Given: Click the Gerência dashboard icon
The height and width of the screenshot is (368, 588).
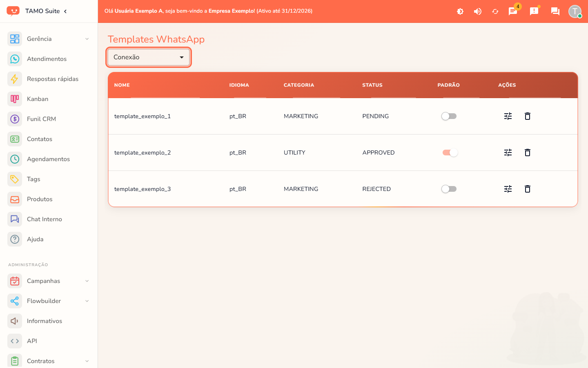Looking at the screenshot, I should 15,39.
